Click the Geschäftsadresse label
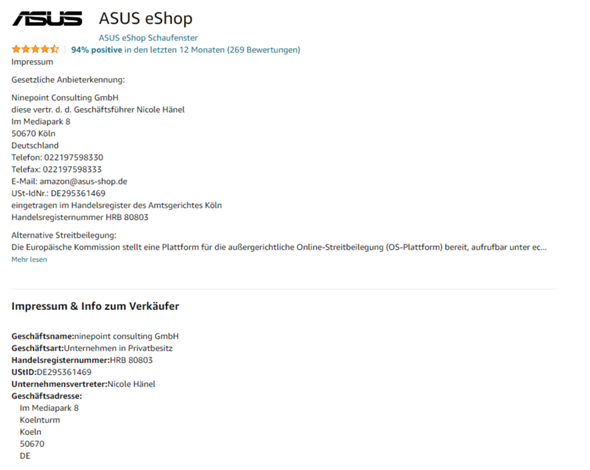This screenshot has width=590, height=470. click(47, 396)
